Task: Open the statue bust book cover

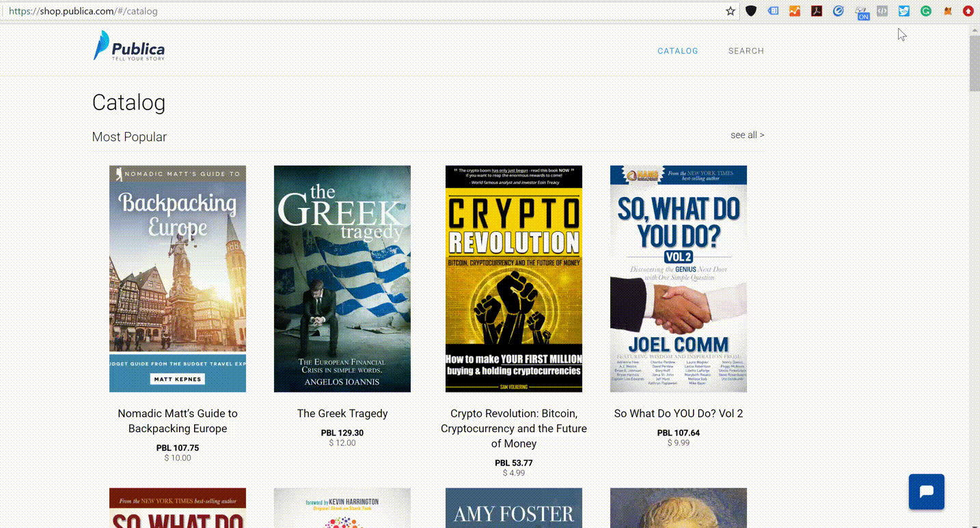Action: tap(679, 507)
